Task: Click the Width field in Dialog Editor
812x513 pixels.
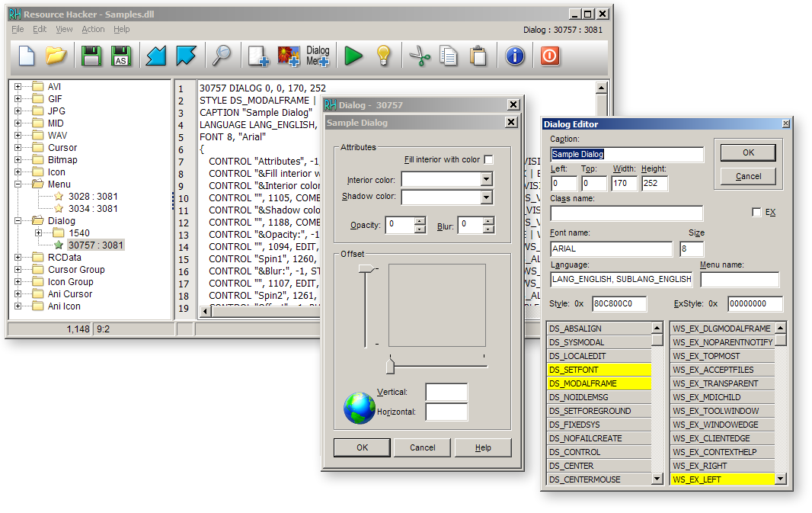Action: (x=624, y=184)
